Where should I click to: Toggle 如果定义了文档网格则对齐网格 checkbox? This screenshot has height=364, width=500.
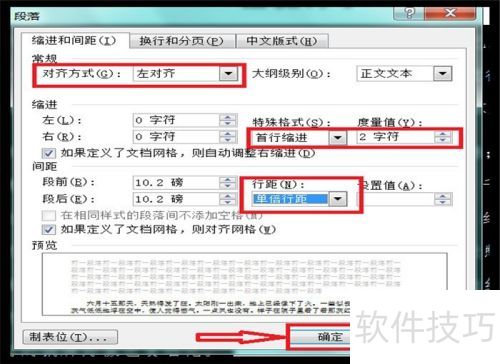coord(48,230)
